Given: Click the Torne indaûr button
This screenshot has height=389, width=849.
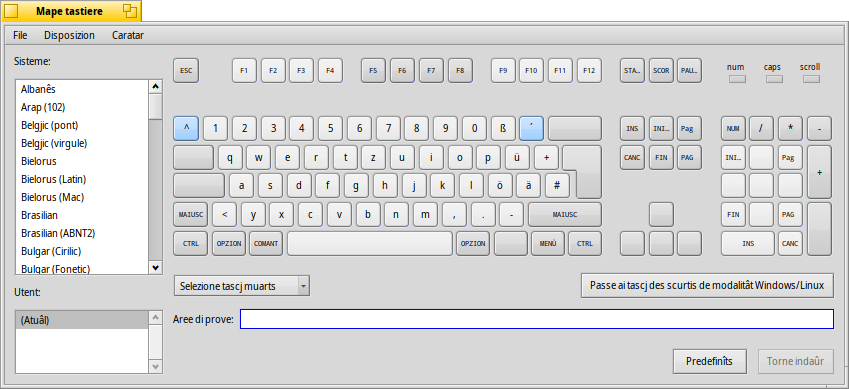Looking at the screenshot, I should coord(795,361).
